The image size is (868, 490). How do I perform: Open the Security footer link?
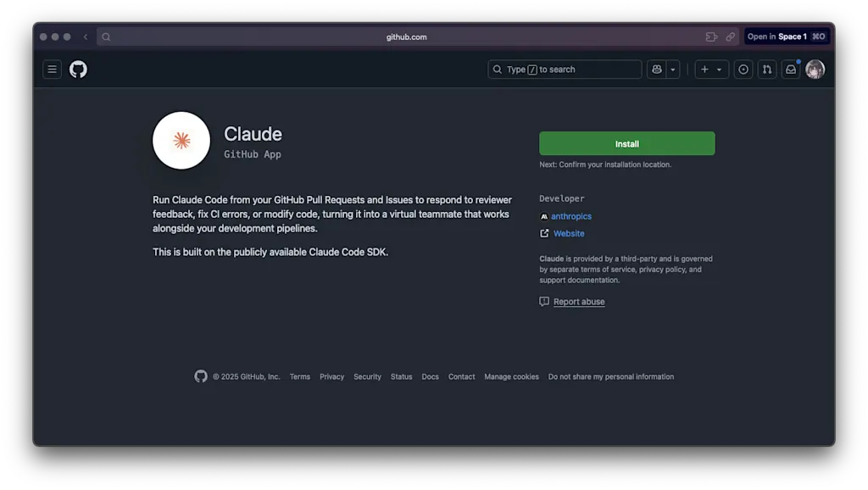coord(368,376)
